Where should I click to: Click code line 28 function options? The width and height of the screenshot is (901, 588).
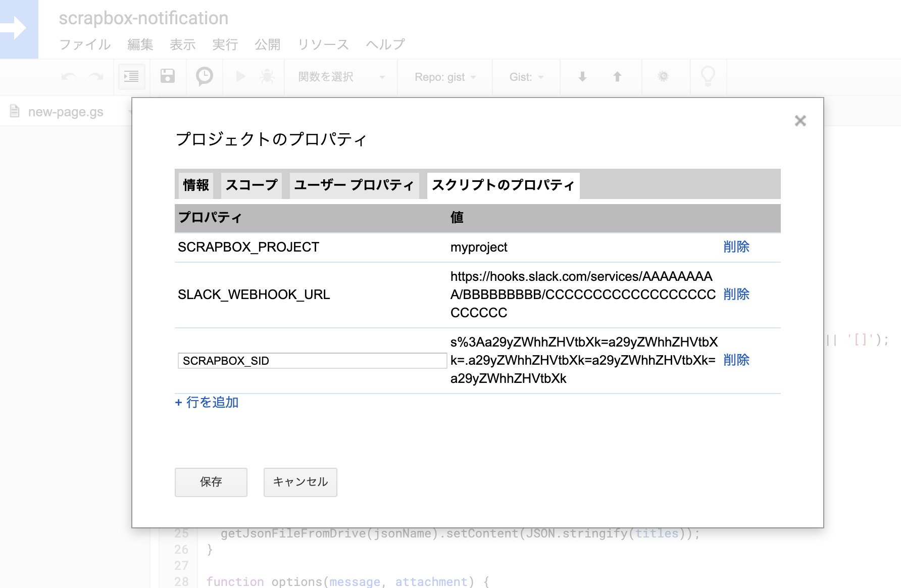tap(348, 581)
